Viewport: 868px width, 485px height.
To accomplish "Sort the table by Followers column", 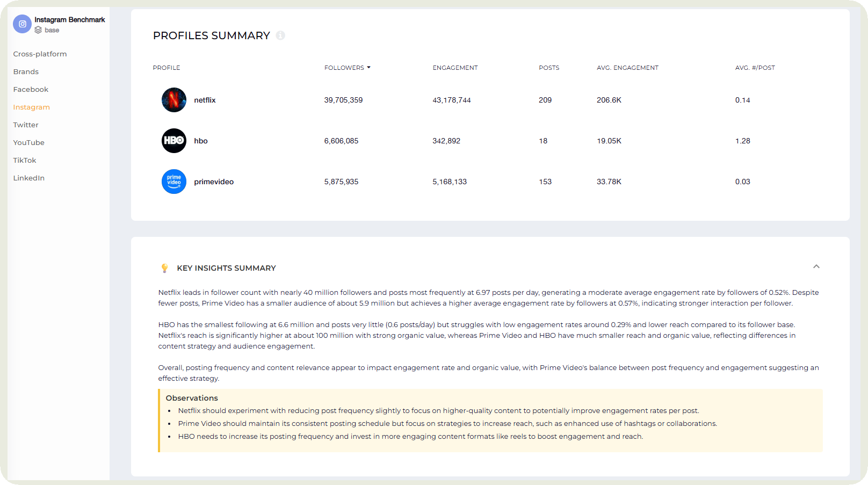I will click(344, 68).
